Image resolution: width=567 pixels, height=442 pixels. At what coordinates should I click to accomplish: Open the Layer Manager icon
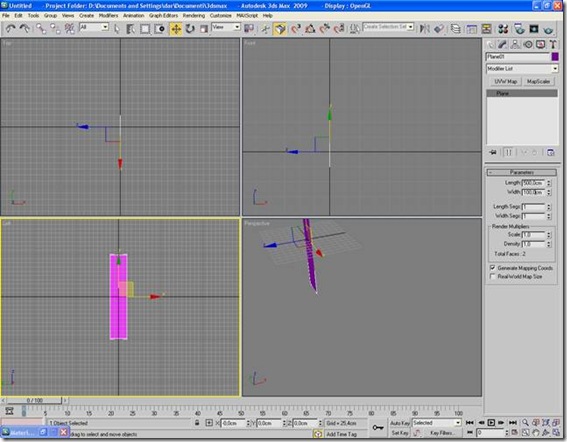(x=456, y=29)
